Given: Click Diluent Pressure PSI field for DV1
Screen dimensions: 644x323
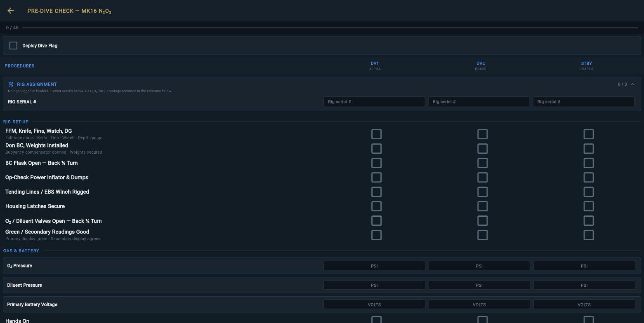Looking at the screenshot, I should tap(374, 285).
